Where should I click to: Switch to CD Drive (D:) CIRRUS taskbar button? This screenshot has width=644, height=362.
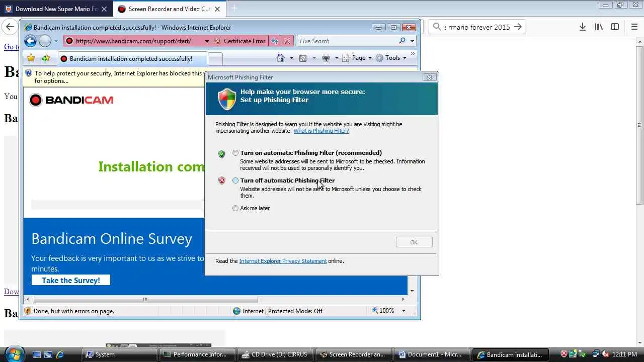click(276, 354)
